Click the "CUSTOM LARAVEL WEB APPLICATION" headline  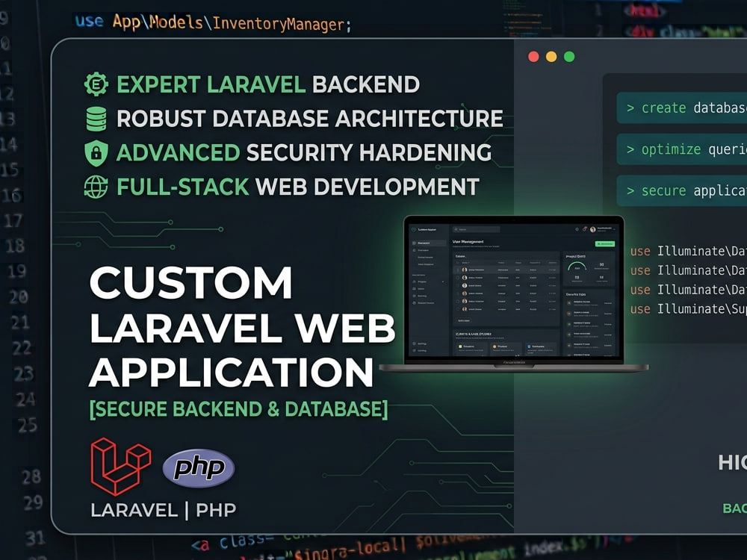click(x=242, y=327)
